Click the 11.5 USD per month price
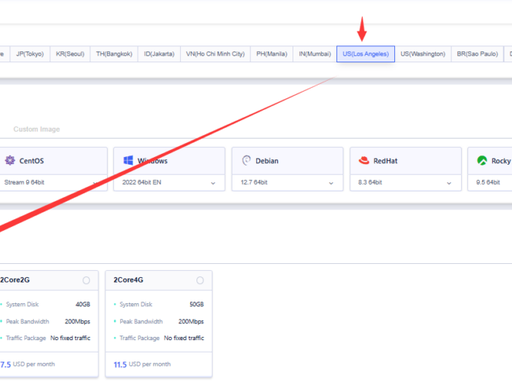The width and height of the screenshot is (512, 384). tap(142, 364)
